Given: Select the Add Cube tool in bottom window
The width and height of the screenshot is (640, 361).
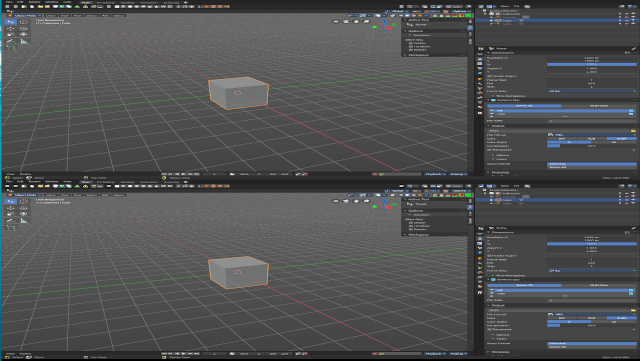Looking at the screenshot, I should point(11,227).
